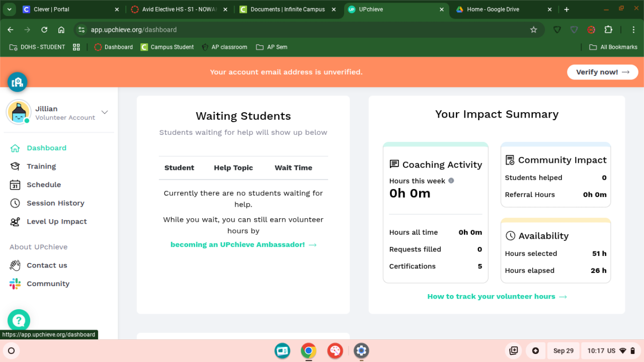This screenshot has width=644, height=362.
Task: Open Level Up Impact page
Action: (x=48, y=222)
